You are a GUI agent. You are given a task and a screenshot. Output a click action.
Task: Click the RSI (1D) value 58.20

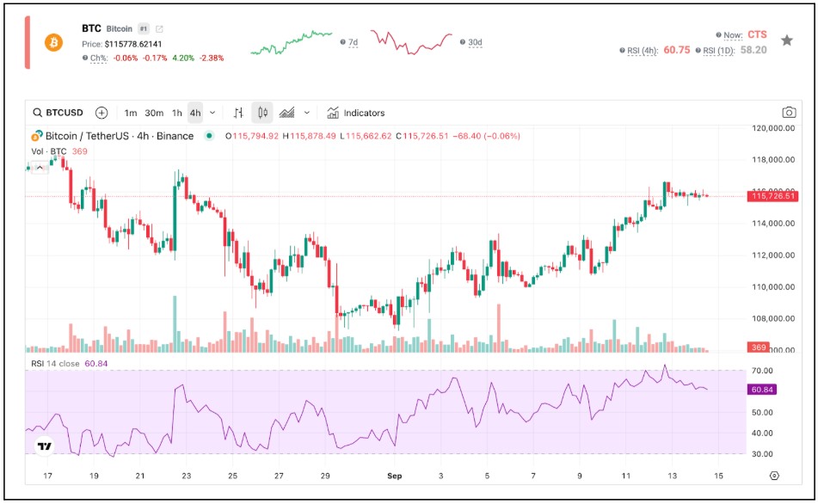click(753, 50)
